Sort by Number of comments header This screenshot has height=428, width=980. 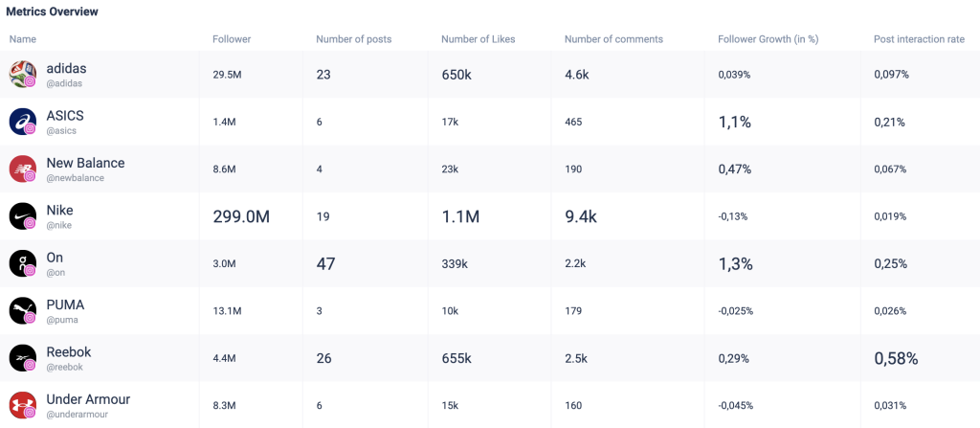(613, 39)
